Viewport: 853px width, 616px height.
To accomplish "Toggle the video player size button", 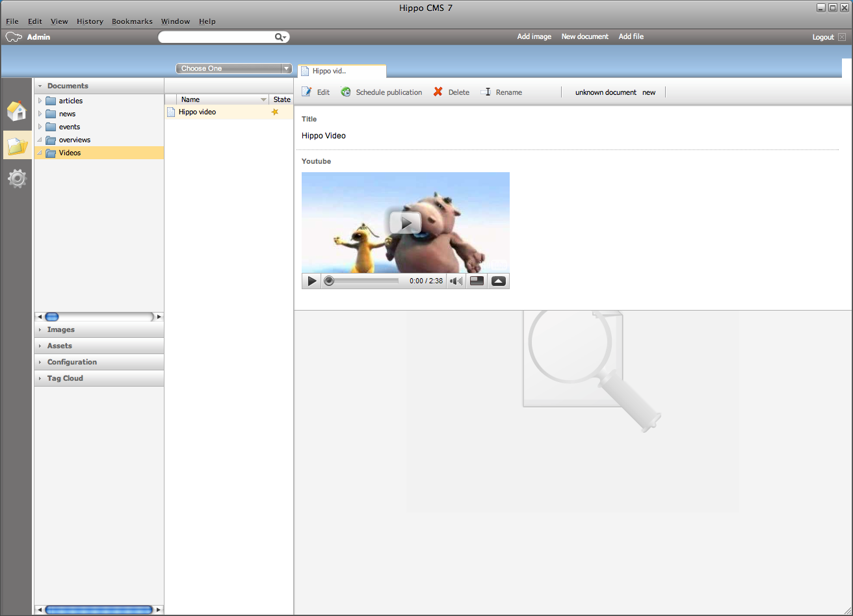I will [x=477, y=281].
